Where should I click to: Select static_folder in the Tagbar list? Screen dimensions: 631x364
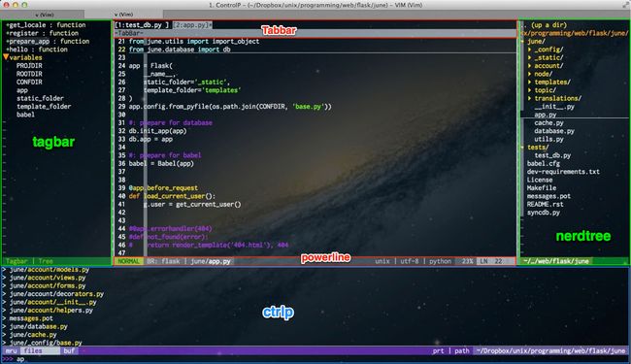(40, 98)
